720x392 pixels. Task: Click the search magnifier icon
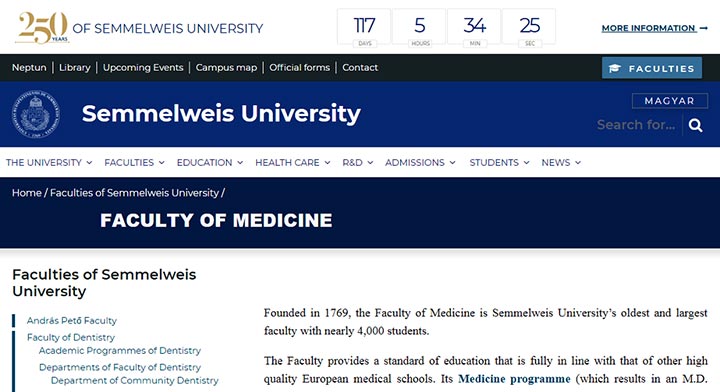pyautogui.click(x=695, y=125)
